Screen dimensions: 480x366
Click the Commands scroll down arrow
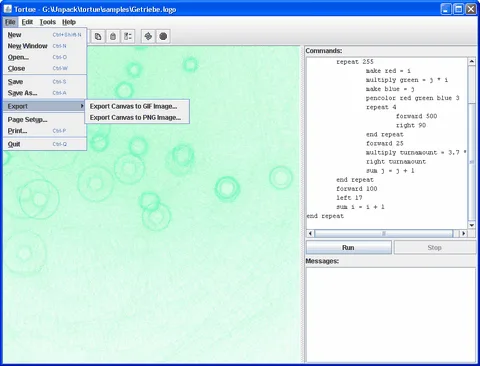click(x=472, y=225)
